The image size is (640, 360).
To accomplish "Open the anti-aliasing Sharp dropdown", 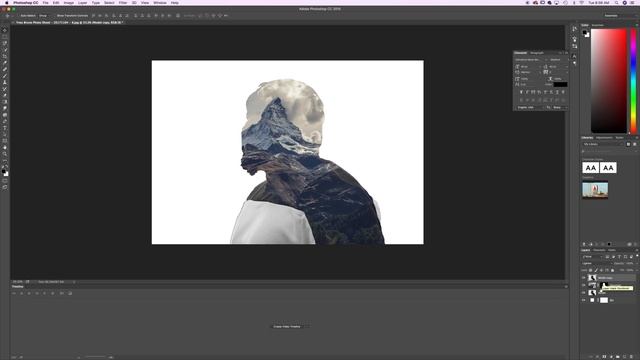I will tap(560, 107).
